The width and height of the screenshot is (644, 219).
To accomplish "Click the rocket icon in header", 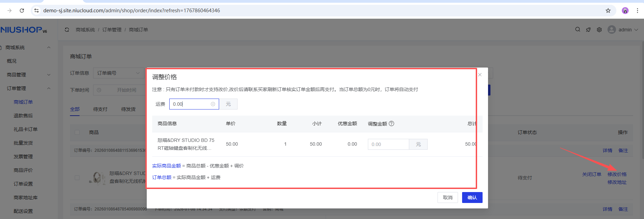I will (588, 30).
